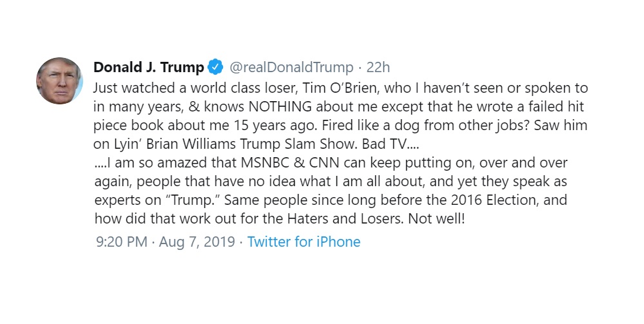Click the 9:20 PM post time
The height and width of the screenshot is (324, 644).
[122, 242]
